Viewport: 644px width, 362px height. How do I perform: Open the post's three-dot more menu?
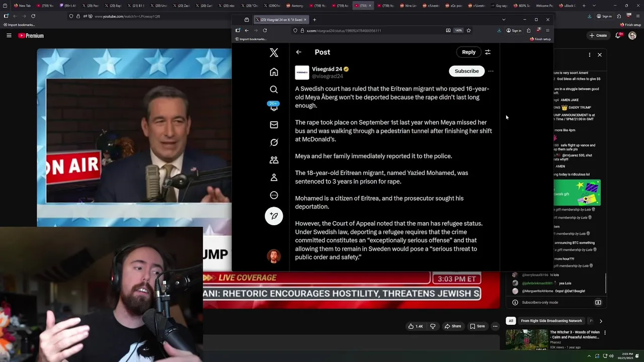491,71
